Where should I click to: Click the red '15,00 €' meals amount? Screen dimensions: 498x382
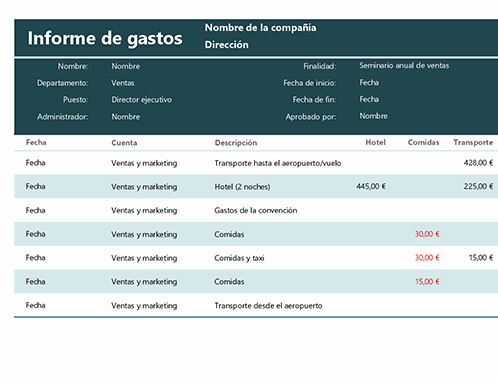427,282
